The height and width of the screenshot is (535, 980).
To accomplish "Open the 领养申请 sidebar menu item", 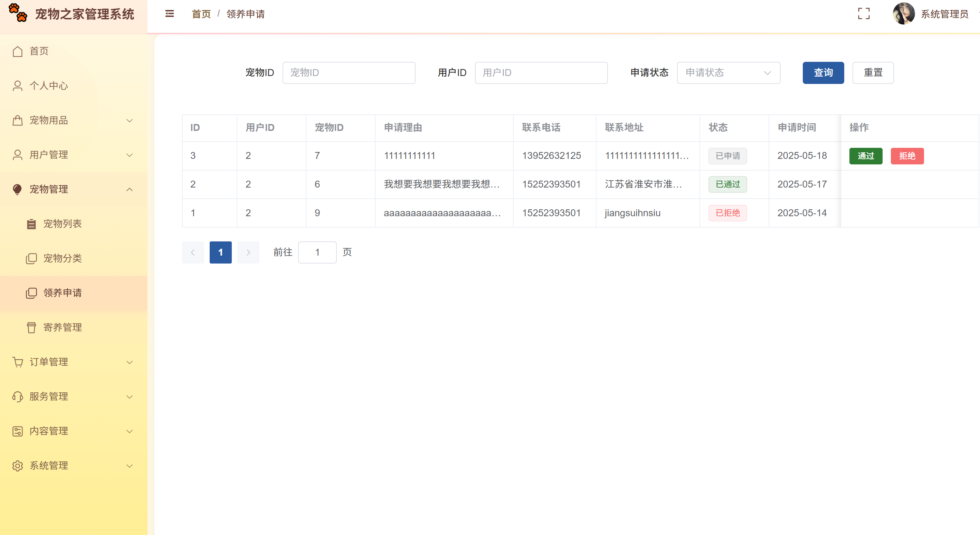I will pyautogui.click(x=63, y=293).
